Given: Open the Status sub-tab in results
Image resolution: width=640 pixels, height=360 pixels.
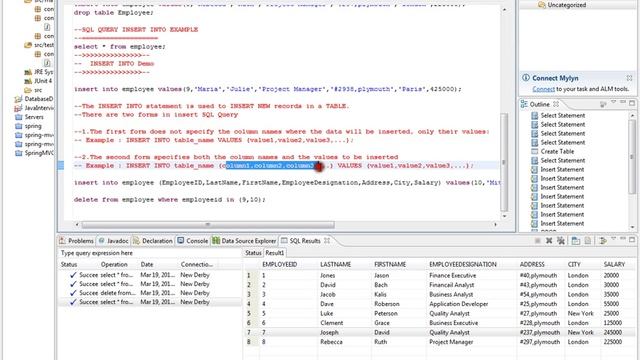Looking at the screenshot, I should pyautogui.click(x=253, y=253).
